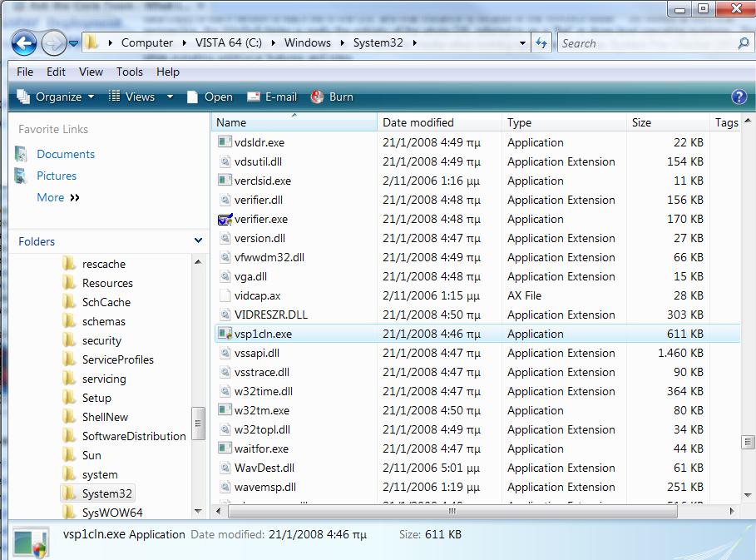Open the Tools menu

tap(129, 72)
